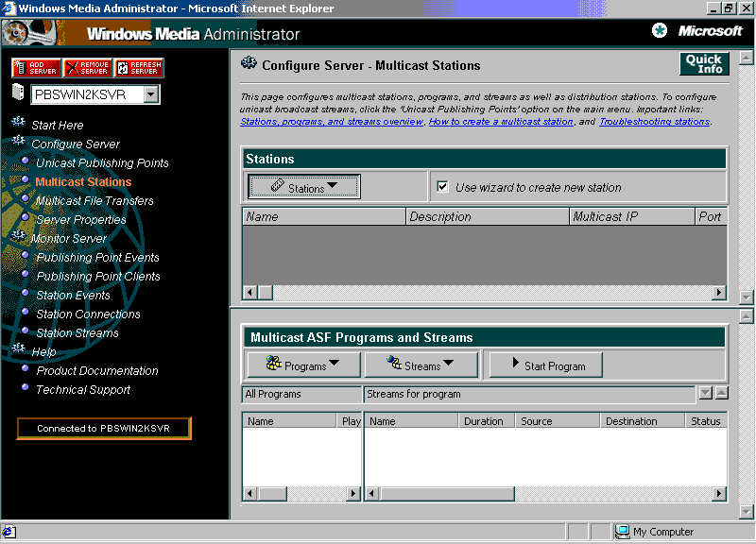This screenshot has height=544, width=756.
Task: Click the Destination column header
Action: [x=643, y=421]
